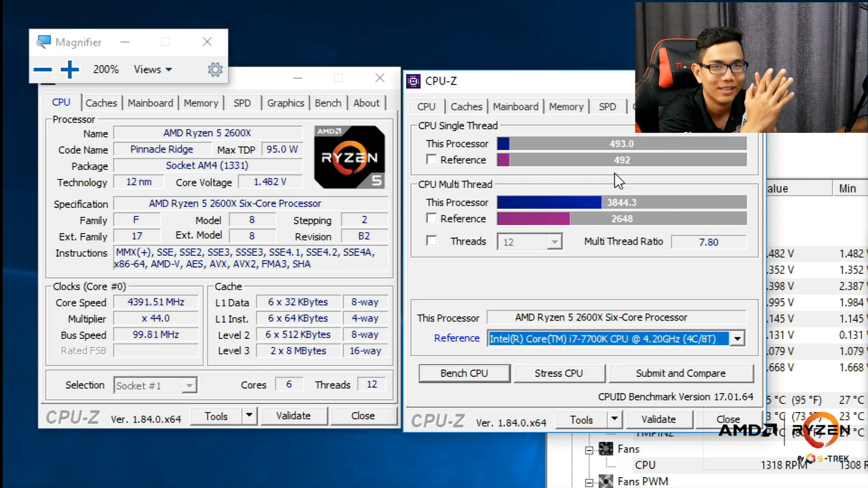Open the Socket #1 Selection dropdown
Screen dimensions: 868x488
[x=189, y=385]
